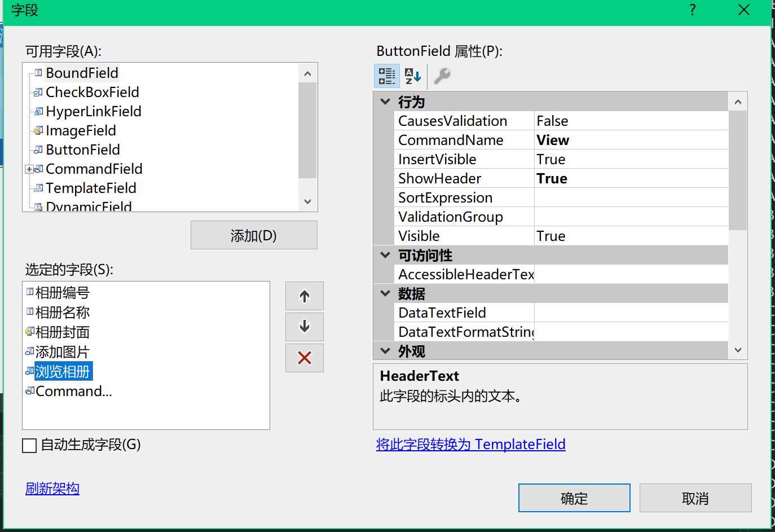This screenshot has height=532, width=775.
Task: Click available fields scrollbar down arrow
Action: point(307,201)
